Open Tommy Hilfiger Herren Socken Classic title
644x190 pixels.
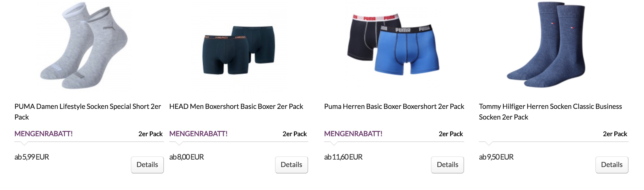[550, 112]
